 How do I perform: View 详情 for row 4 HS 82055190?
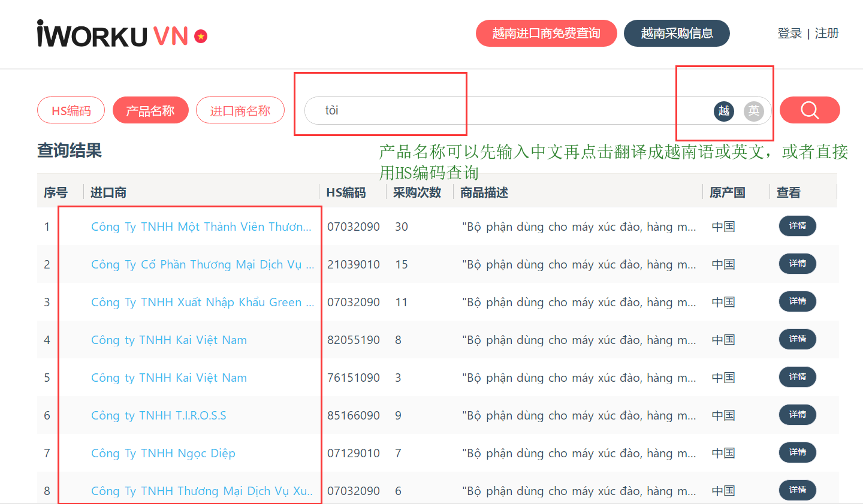pyautogui.click(x=798, y=339)
